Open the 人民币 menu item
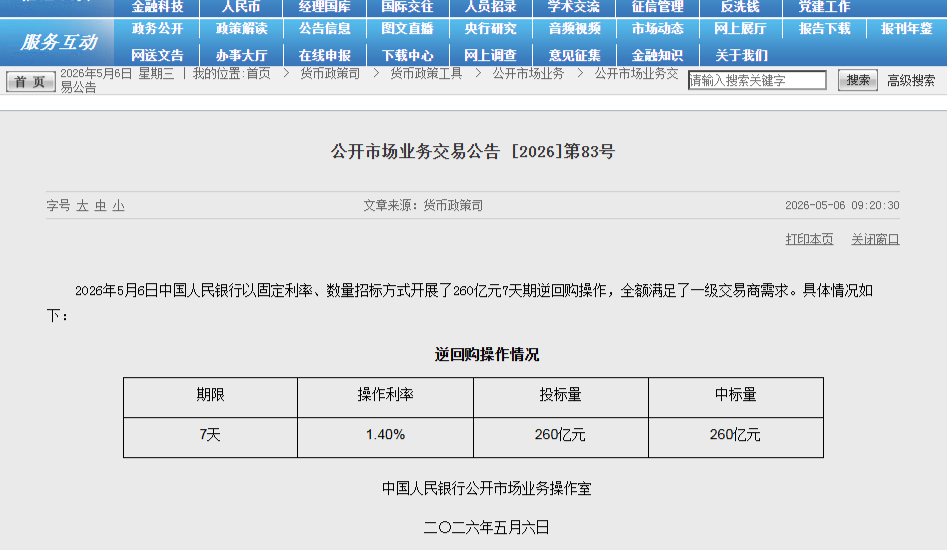The width and height of the screenshot is (947, 550). coord(240,7)
